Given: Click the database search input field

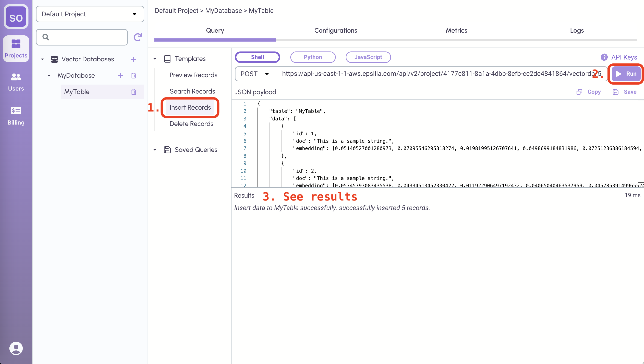Looking at the screenshot, I should [x=85, y=37].
